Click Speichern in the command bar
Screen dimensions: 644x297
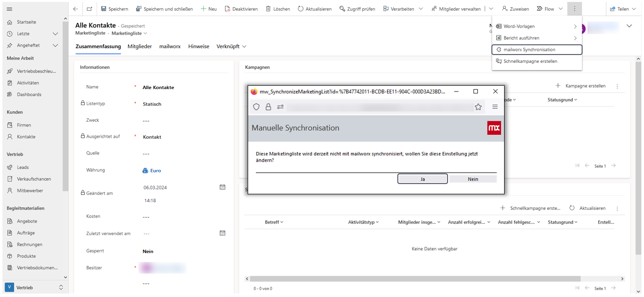coord(115,9)
